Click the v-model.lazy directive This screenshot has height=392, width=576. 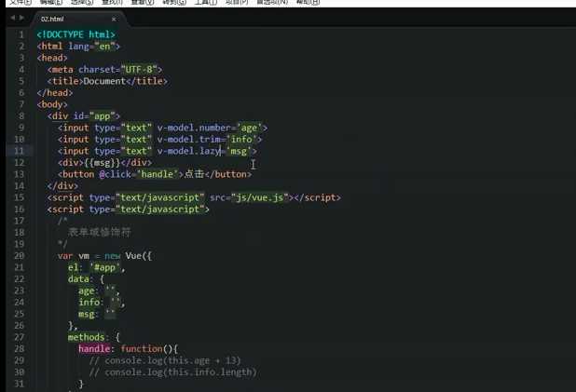click(x=189, y=151)
